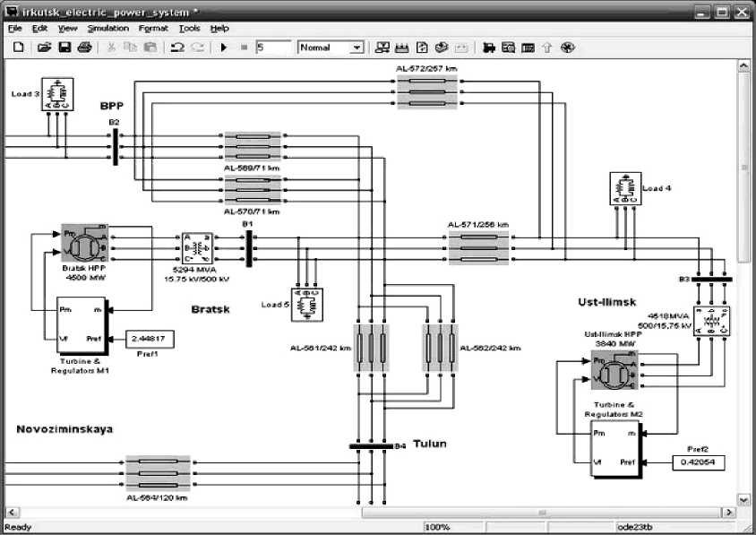Select bus bar B3 at Ust-Ilimsk
Image resolution: width=756 pixels, height=535 pixels.
(711, 280)
